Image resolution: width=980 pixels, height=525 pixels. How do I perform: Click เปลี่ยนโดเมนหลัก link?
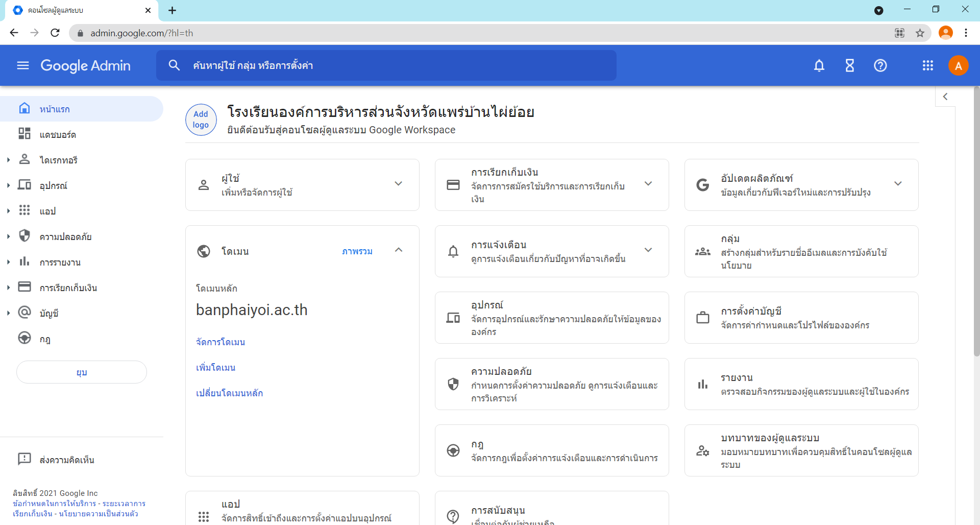pos(230,393)
